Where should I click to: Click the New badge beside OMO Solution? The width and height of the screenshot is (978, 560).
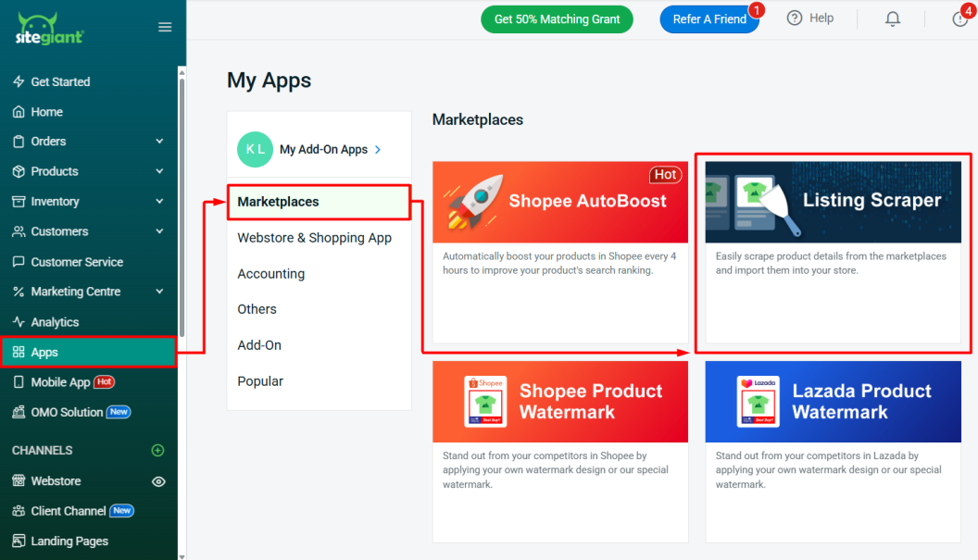click(x=119, y=412)
